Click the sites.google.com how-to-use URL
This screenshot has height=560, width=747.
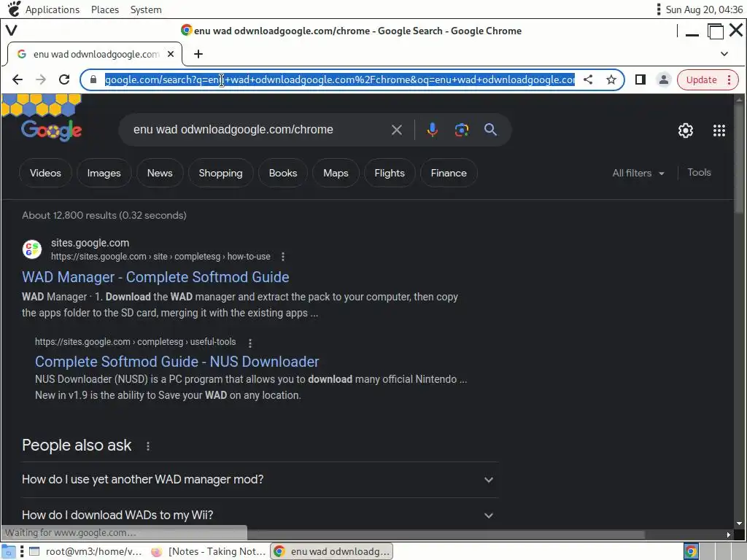pyautogui.click(x=160, y=257)
